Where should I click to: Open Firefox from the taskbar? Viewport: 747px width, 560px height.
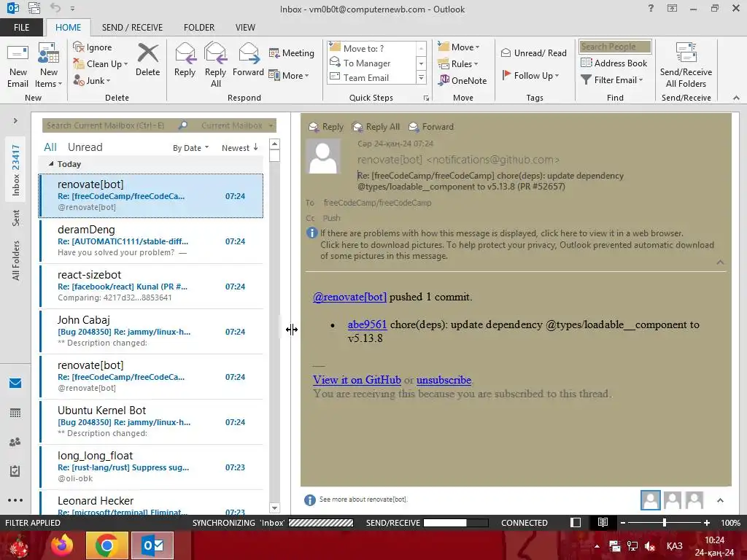tap(63, 545)
